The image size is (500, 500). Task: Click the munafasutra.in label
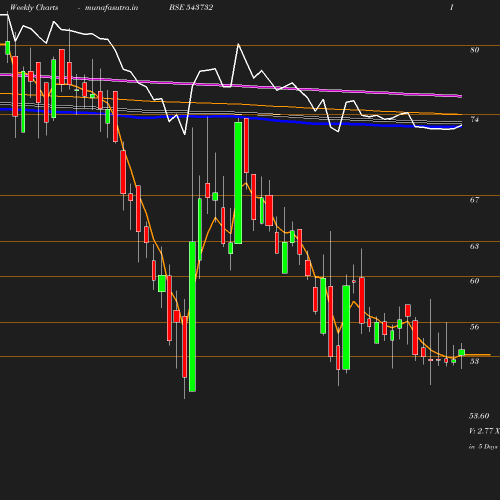point(111,7)
